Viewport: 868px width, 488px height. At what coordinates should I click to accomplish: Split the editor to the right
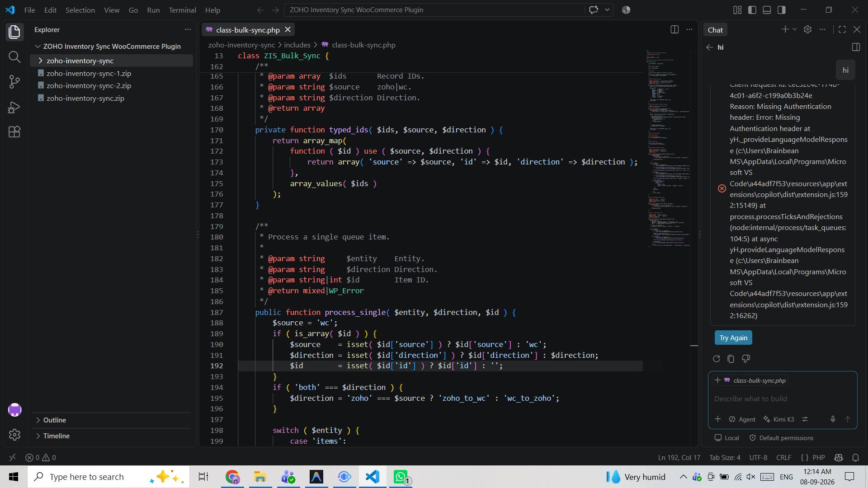pyautogui.click(x=675, y=29)
